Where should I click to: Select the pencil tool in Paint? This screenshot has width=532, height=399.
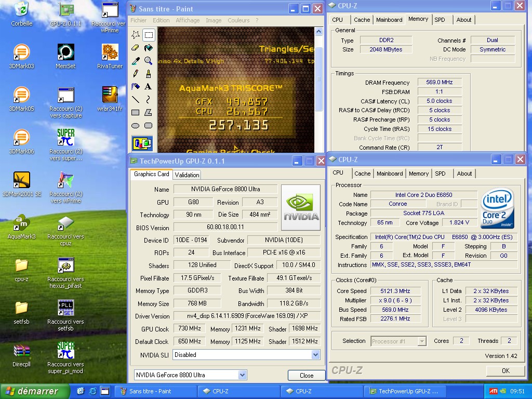136,74
